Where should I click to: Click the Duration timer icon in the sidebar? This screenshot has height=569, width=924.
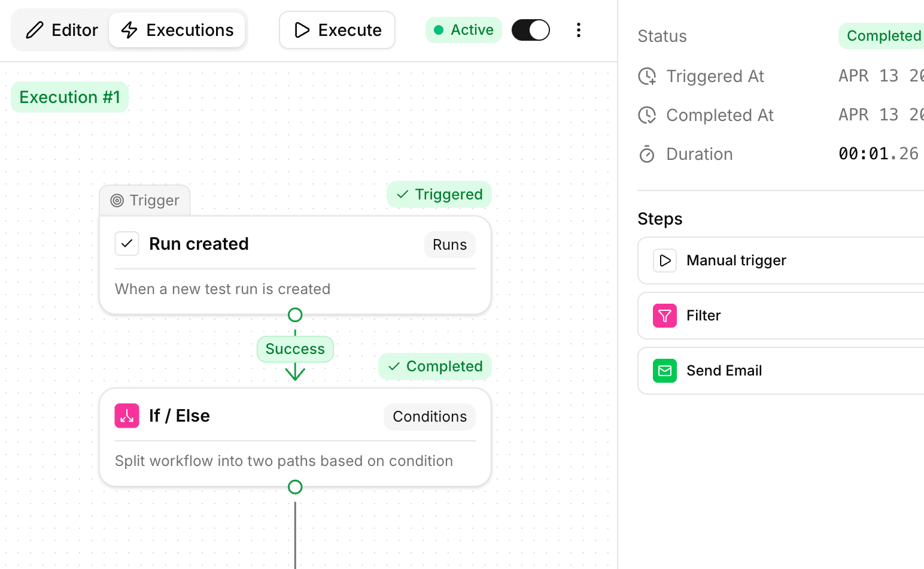pyautogui.click(x=647, y=154)
